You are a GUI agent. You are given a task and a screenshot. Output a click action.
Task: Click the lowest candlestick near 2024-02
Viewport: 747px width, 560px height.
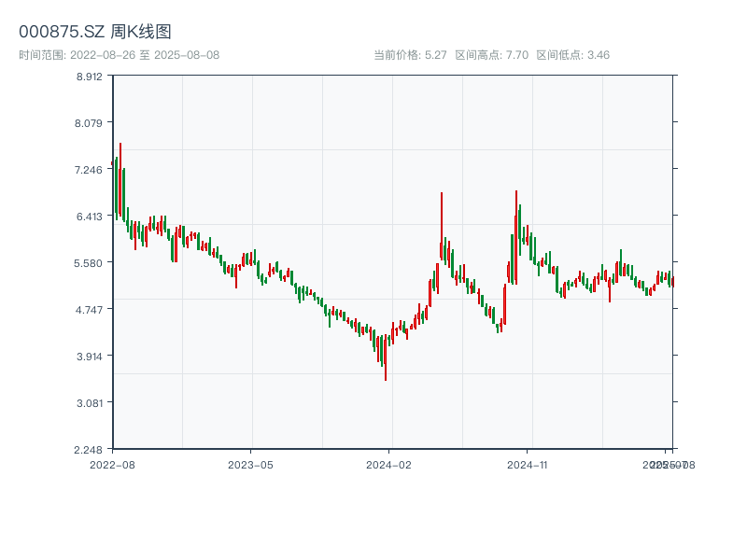[x=386, y=357]
